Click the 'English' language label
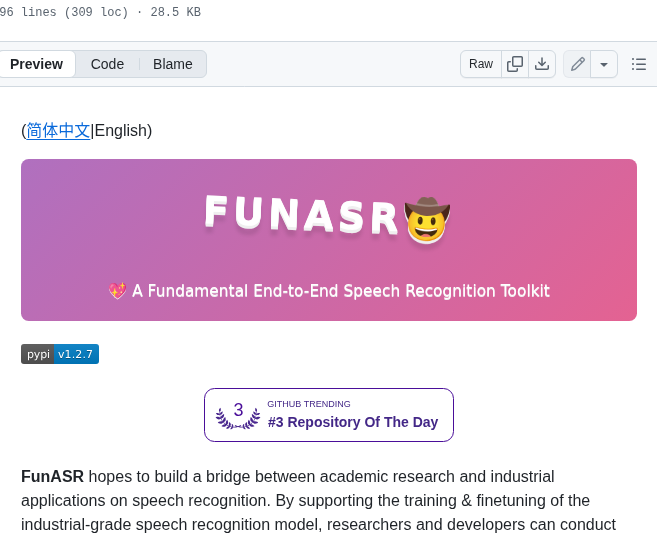This screenshot has height=539, width=657. pos(121,130)
